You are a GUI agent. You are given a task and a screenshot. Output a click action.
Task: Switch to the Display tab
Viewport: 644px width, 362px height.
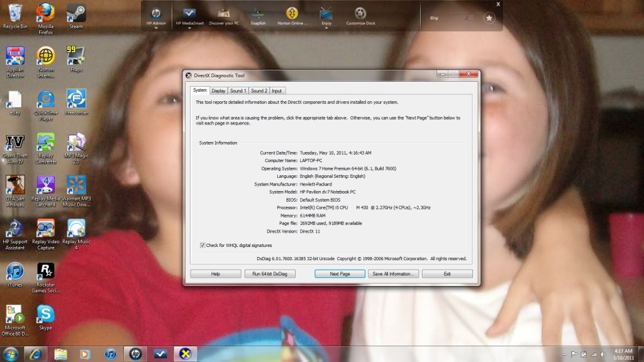pyautogui.click(x=218, y=90)
